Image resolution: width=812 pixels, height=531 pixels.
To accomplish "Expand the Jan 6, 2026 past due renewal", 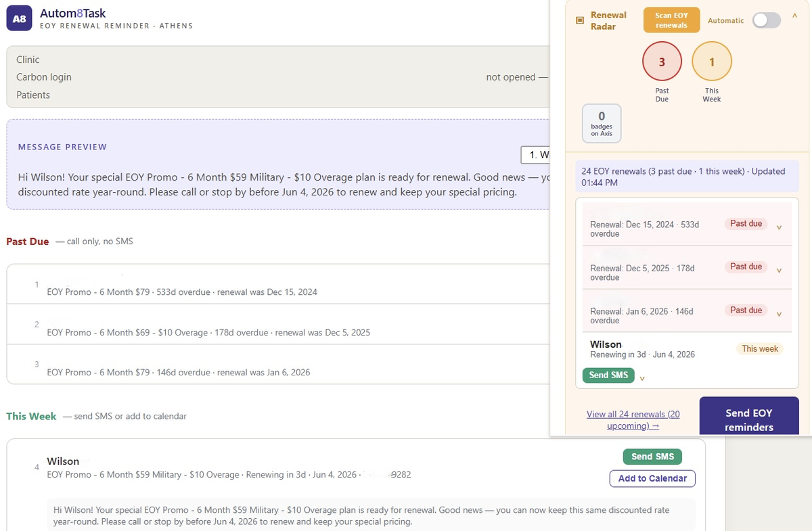I will pyautogui.click(x=779, y=314).
